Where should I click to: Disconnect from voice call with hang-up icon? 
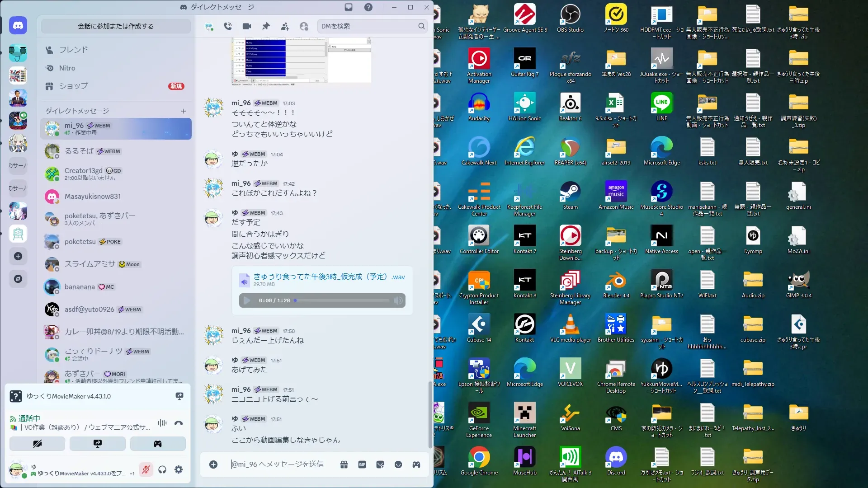(x=179, y=423)
